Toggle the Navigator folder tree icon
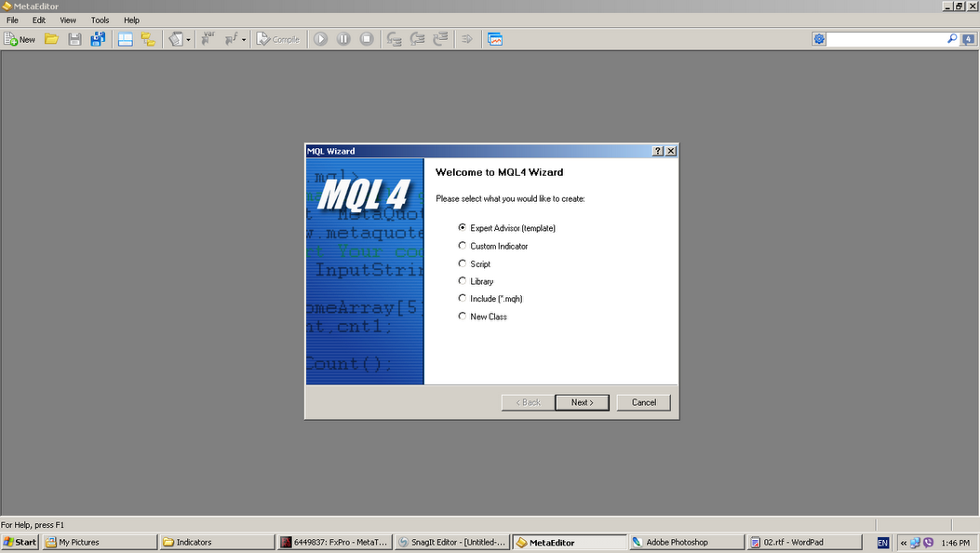Image resolution: width=980 pixels, height=553 pixels. click(148, 39)
